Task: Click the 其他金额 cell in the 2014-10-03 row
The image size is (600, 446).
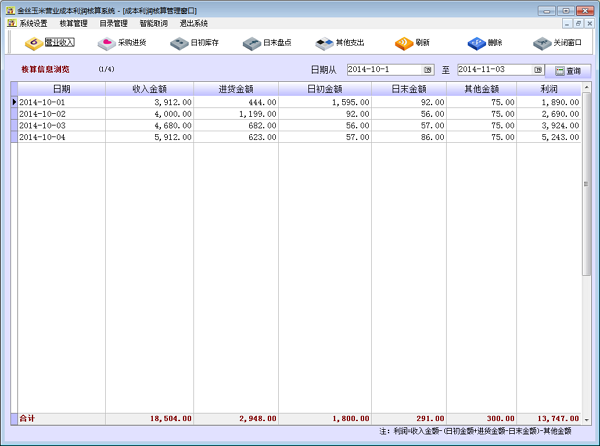Action: click(481, 125)
